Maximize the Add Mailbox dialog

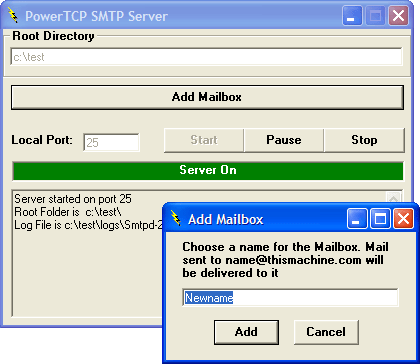click(x=380, y=219)
